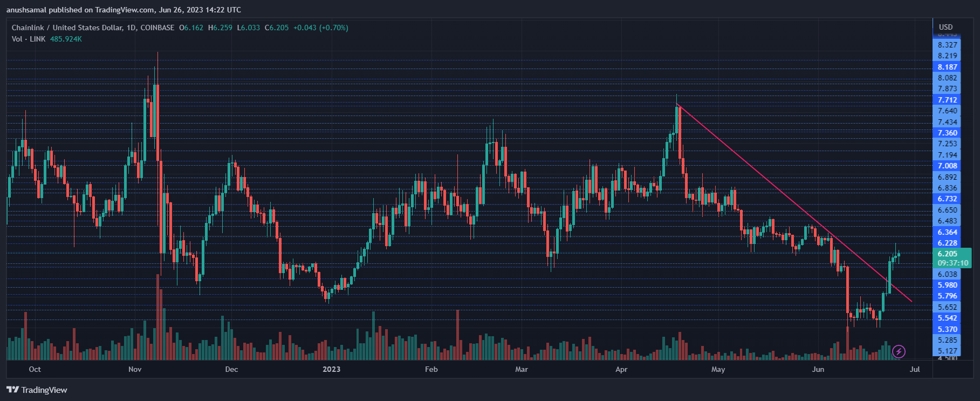Click the 2023 label on time axis
The width and height of the screenshot is (980, 401).
pyautogui.click(x=331, y=369)
